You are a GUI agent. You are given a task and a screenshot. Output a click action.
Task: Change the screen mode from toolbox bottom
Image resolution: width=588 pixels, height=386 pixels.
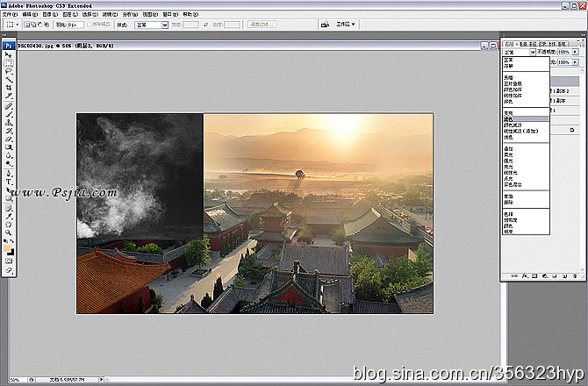pos(9,270)
